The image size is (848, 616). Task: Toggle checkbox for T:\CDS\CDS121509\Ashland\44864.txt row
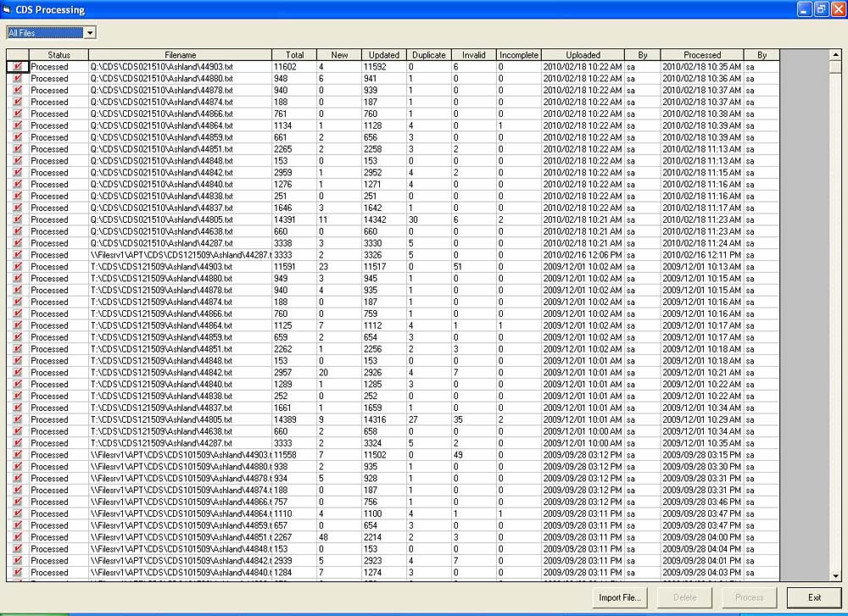click(17, 325)
